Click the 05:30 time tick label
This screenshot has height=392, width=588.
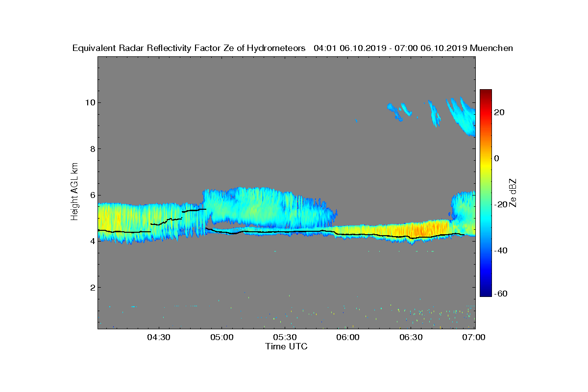(x=285, y=337)
